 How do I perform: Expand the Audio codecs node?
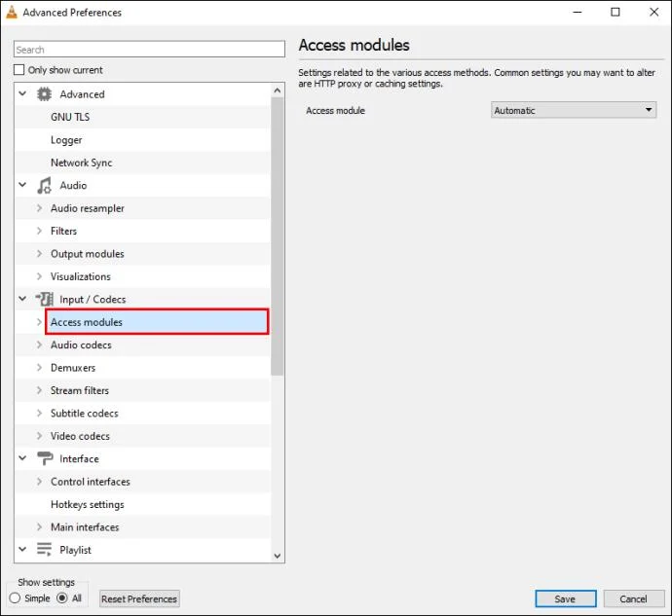coord(39,344)
